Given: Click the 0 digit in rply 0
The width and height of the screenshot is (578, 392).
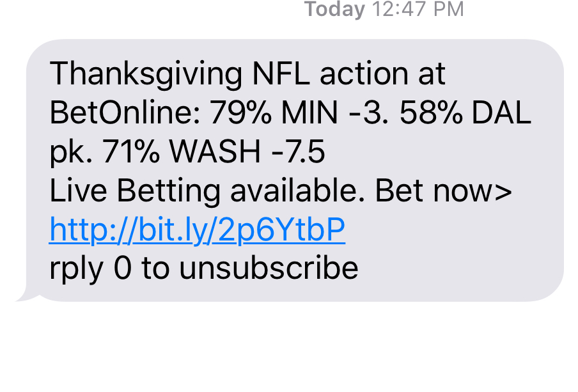Looking at the screenshot, I should (122, 268).
